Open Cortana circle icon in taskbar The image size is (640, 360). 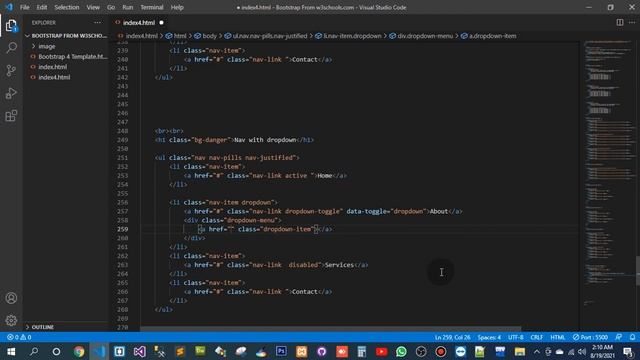56,351
